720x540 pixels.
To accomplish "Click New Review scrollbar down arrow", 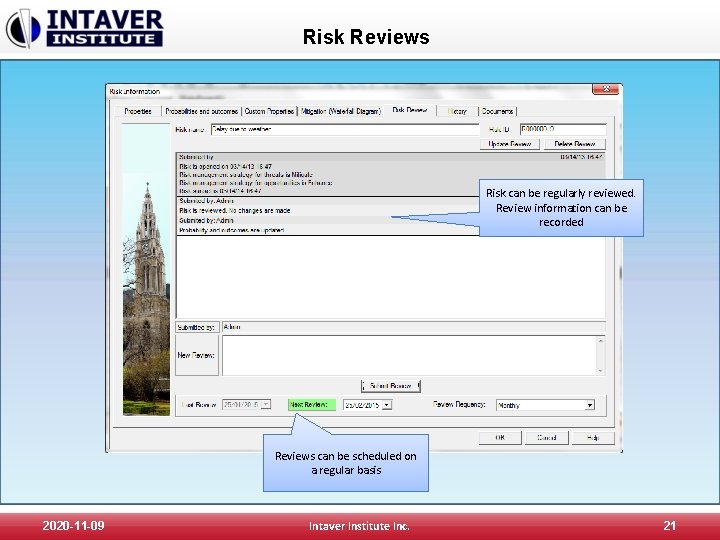I will pyautogui.click(x=600, y=371).
